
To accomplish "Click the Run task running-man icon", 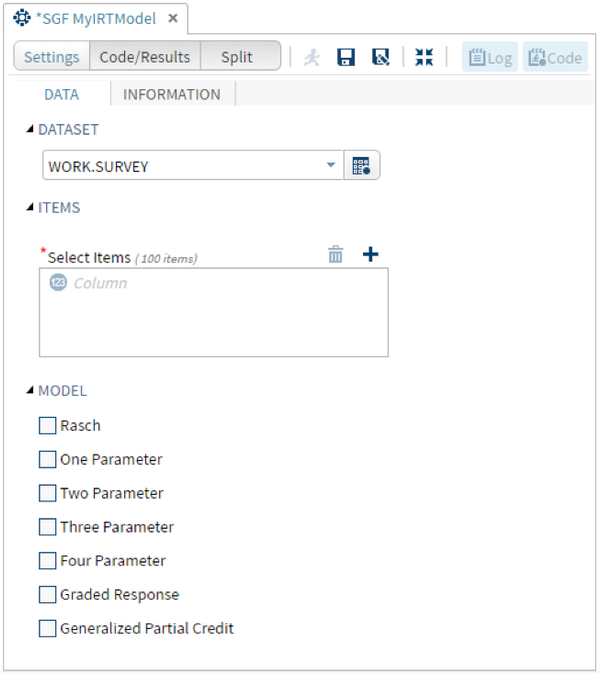I will point(312,57).
